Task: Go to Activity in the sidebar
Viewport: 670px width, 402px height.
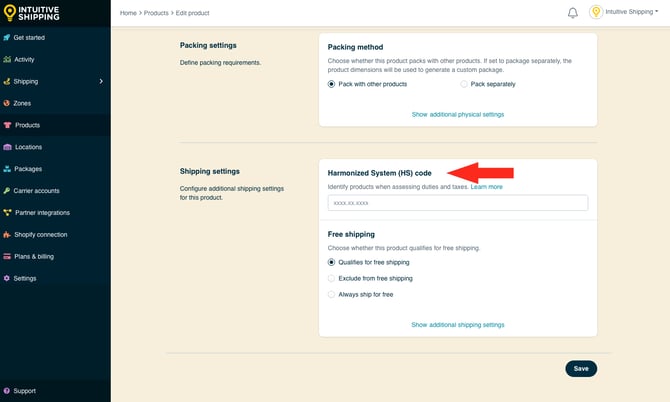Action: click(x=24, y=59)
